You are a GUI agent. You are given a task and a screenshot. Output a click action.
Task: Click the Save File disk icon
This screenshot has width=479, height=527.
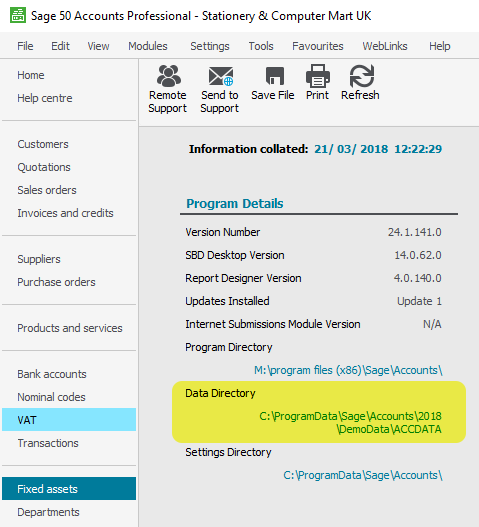point(275,76)
